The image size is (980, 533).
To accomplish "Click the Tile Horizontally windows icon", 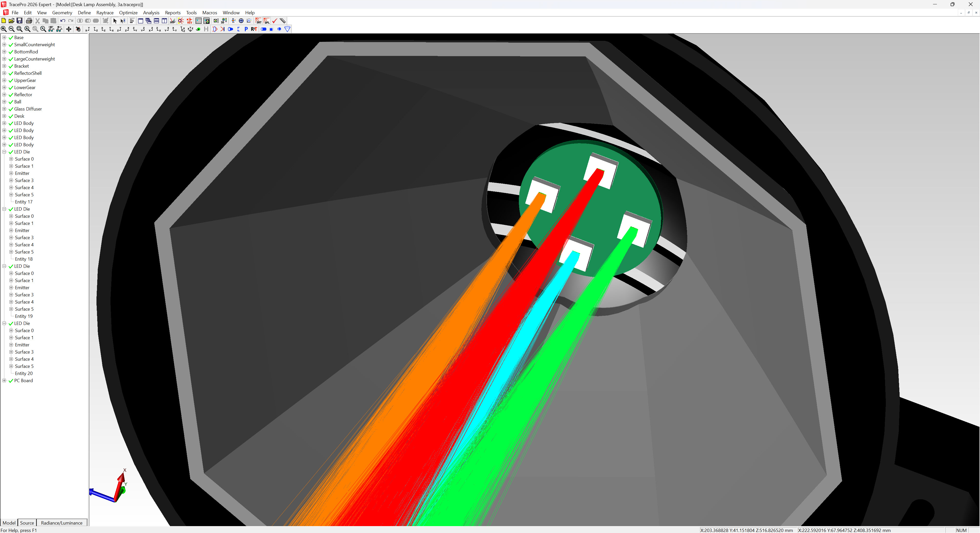I will pos(156,21).
